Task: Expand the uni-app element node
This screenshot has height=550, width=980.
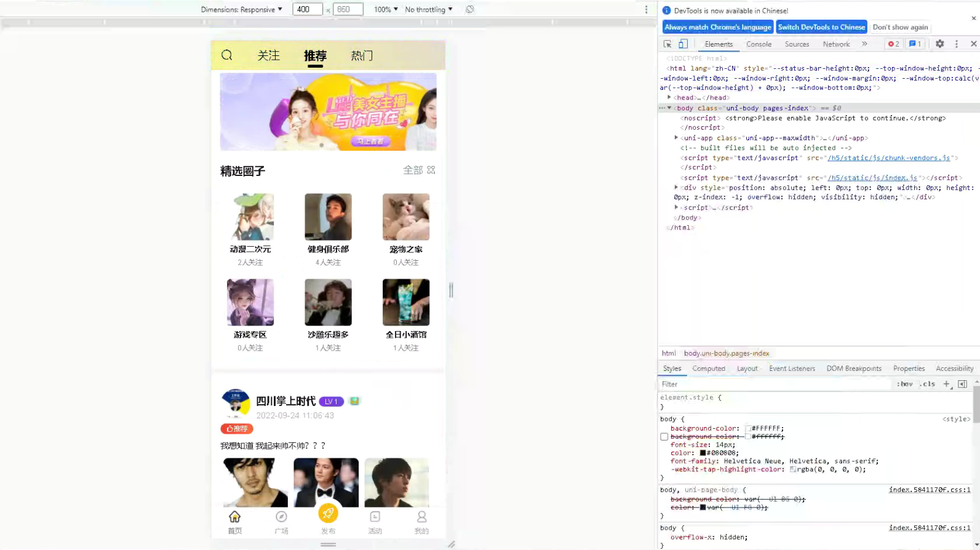Action: click(x=676, y=138)
